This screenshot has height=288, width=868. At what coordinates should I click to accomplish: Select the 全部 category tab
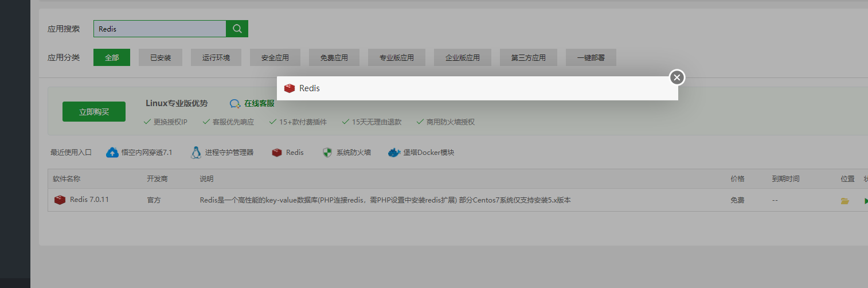[x=112, y=57]
